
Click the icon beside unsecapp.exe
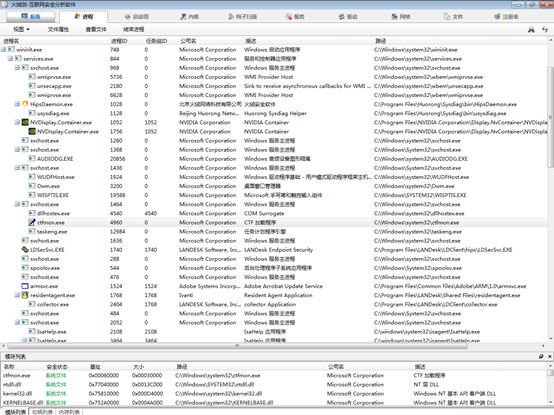(x=32, y=86)
